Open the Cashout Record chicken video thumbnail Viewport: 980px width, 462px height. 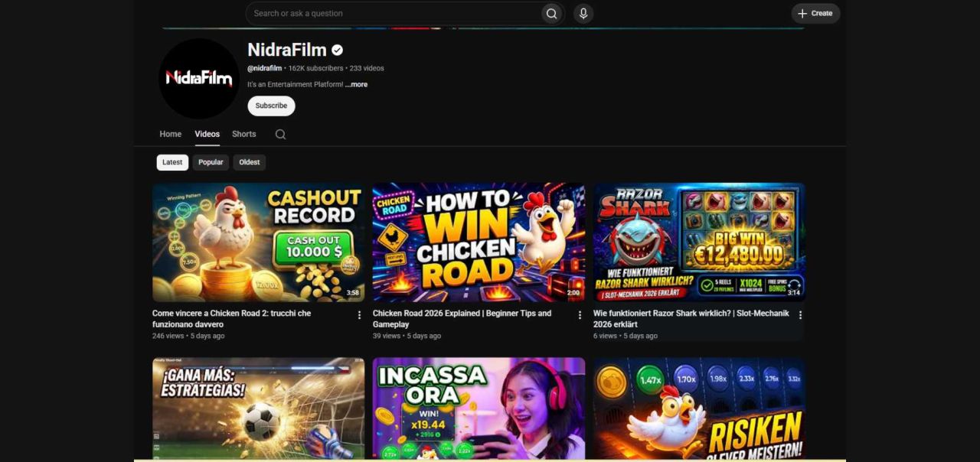click(x=258, y=242)
